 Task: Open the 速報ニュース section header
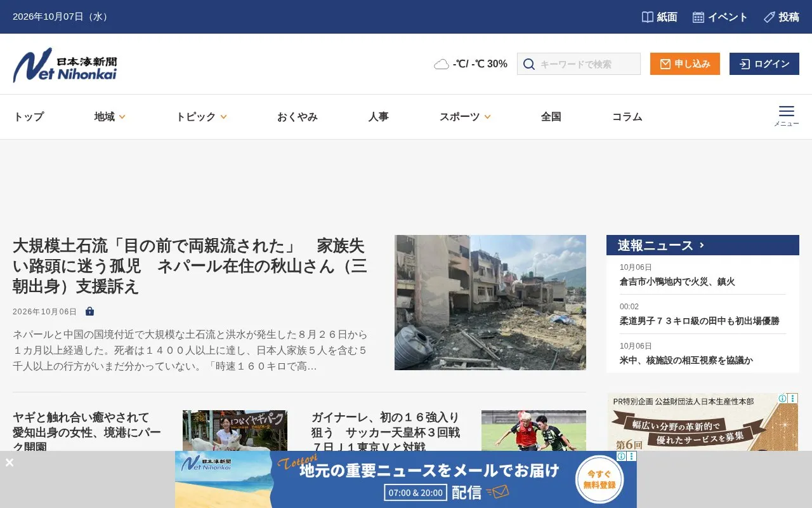tap(703, 245)
